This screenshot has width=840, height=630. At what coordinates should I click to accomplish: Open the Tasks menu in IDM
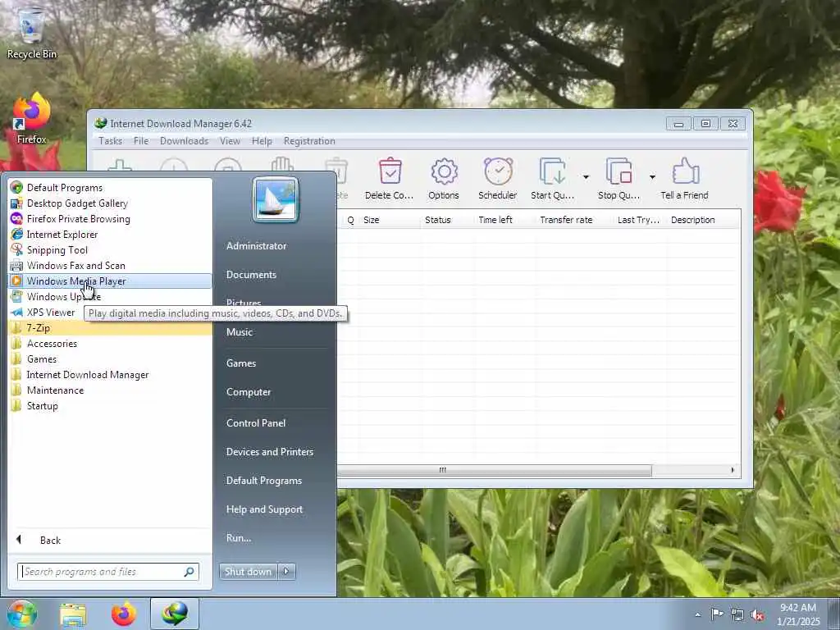(111, 141)
